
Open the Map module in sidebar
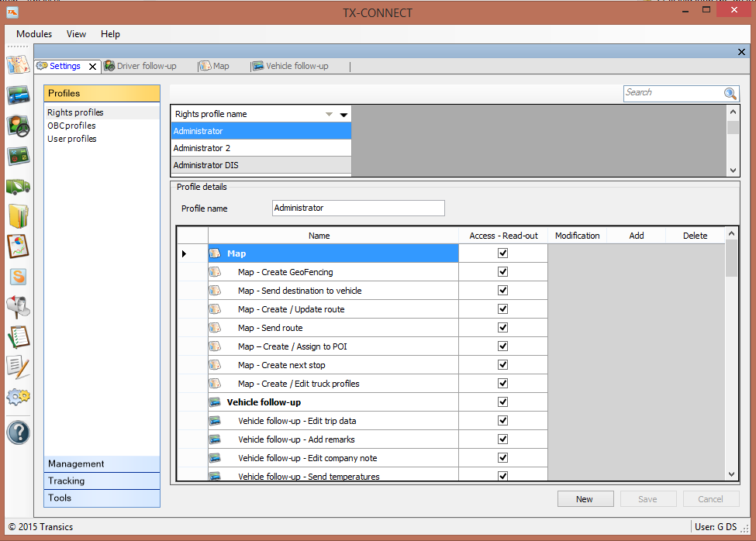pyautogui.click(x=18, y=64)
